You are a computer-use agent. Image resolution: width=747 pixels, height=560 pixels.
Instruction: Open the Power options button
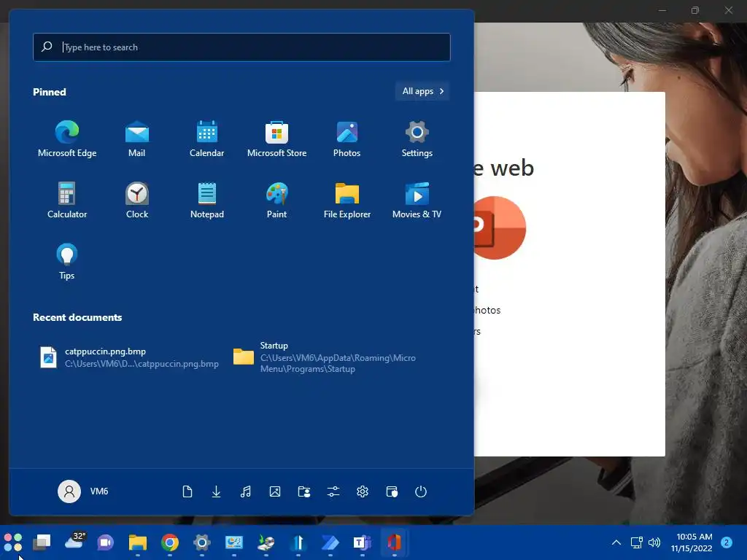(421, 491)
